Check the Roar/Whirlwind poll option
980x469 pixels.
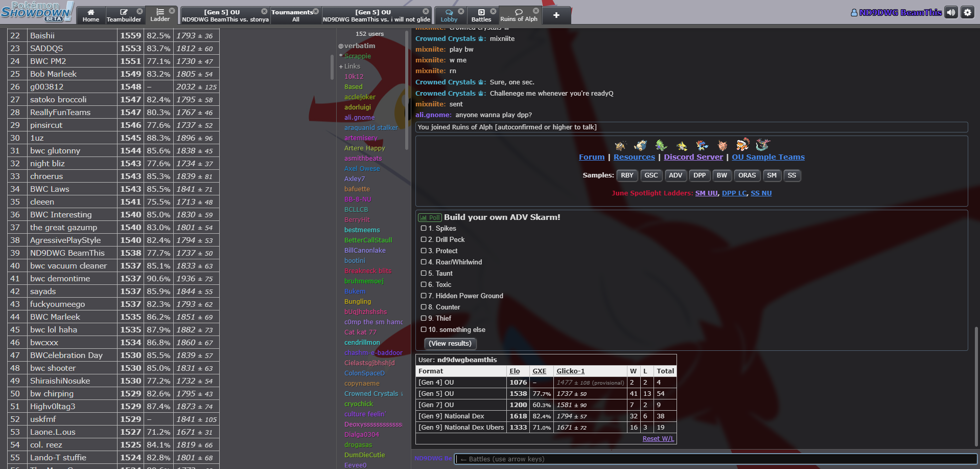pyautogui.click(x=424, y=262)
